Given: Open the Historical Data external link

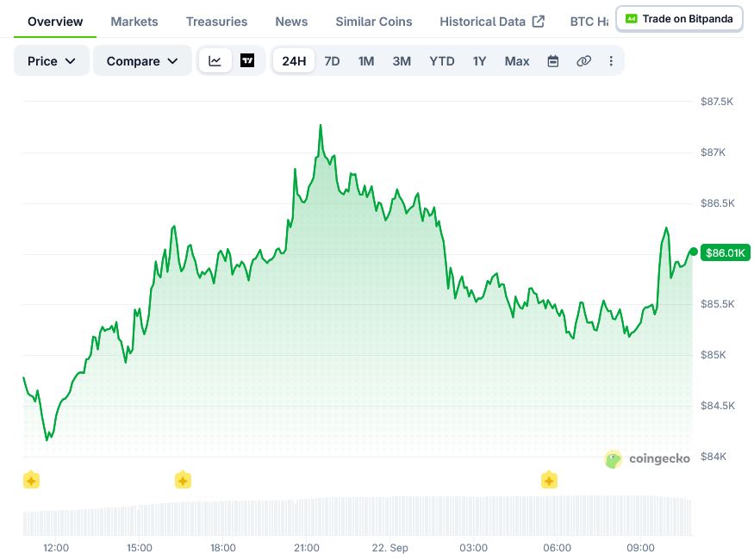Looking at the screenshot, I should 492,22.
